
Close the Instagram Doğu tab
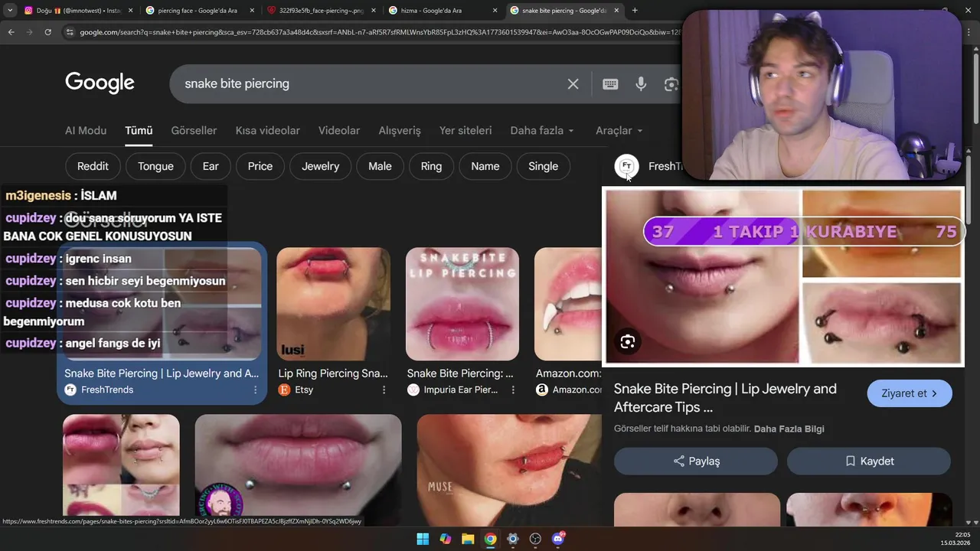tap(129, 11)
